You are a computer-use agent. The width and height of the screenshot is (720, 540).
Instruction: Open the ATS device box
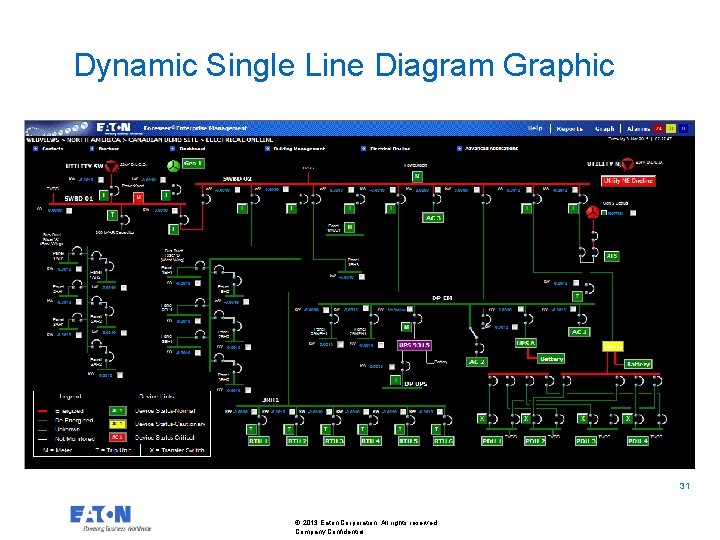coord(611,256)
